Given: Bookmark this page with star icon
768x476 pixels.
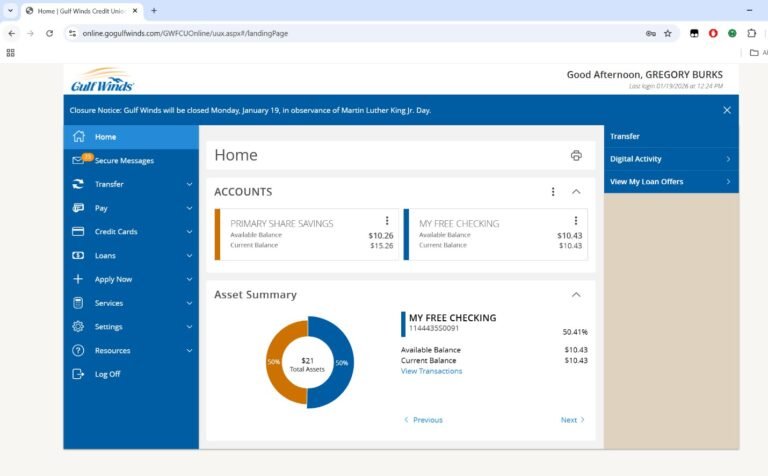Looking at the screenshot, I should click(x=667, y=33).
